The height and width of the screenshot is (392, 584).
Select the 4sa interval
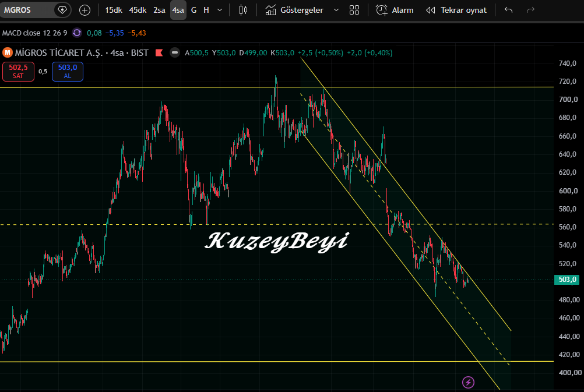178,10
